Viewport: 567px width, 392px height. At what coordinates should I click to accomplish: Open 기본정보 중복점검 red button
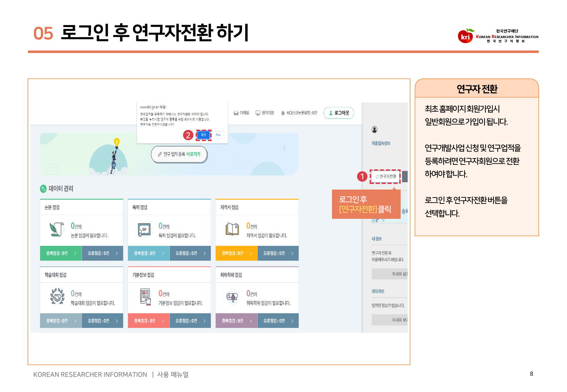(149, 321)
